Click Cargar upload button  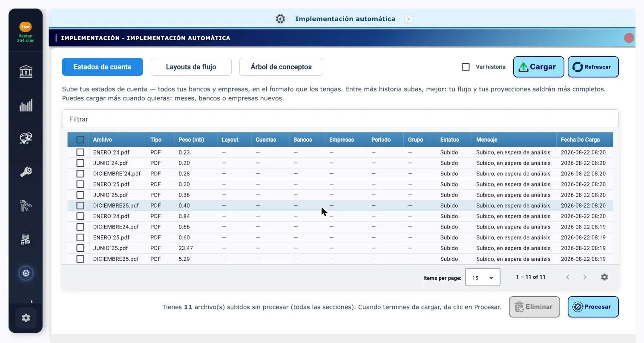click(x=538, y=67)
